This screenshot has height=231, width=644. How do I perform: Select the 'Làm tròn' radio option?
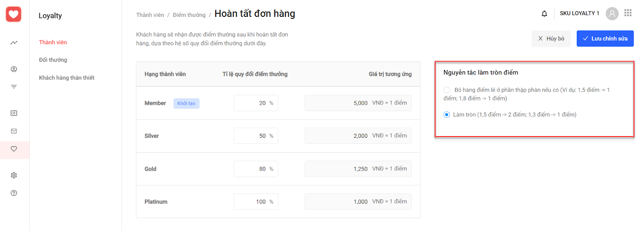click(x=447, y=115)
